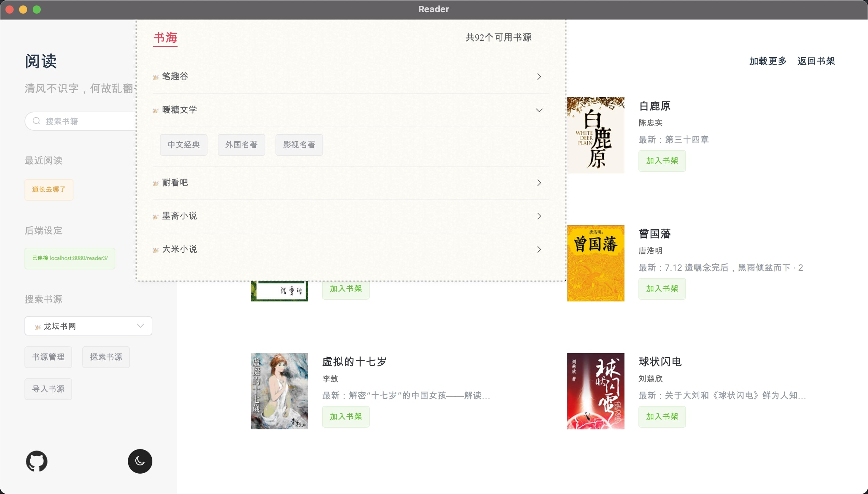The height and width of the screenshot is (494, 868).
Task: Open the 白鹿原 book cover thumbnail
Action: tap(596, 135)
